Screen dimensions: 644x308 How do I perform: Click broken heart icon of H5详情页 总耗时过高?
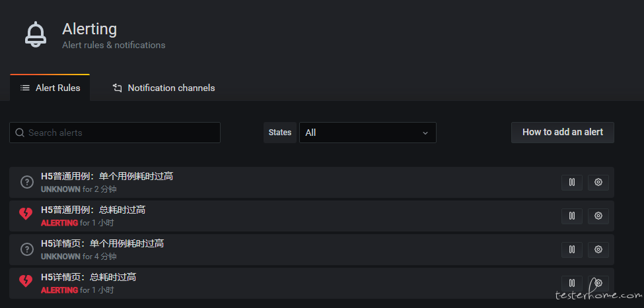point(26,281)
